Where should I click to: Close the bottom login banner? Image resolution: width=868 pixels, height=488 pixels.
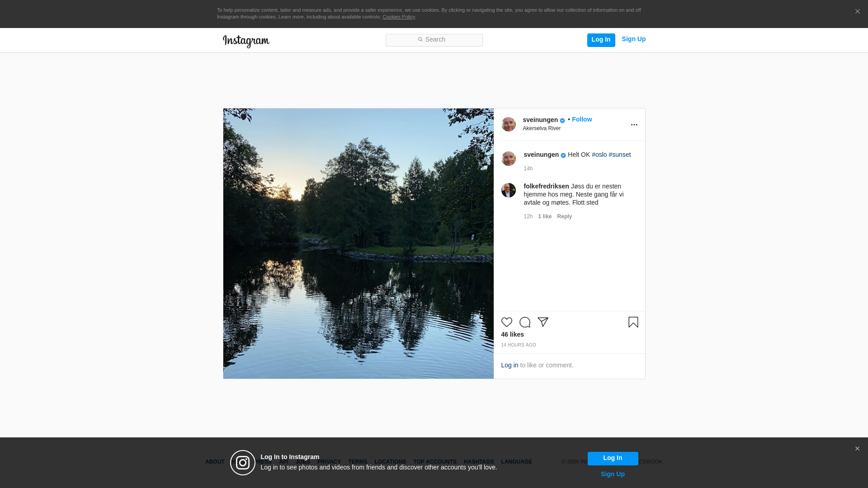pyautogui.click(x=857, y=449)
